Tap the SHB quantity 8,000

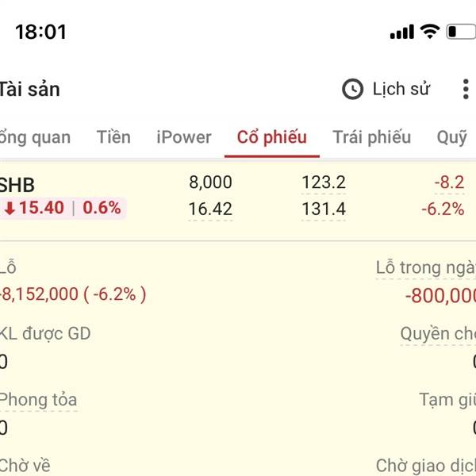click(x=210, y=182)
